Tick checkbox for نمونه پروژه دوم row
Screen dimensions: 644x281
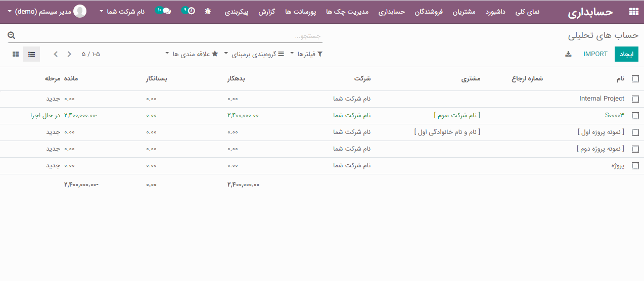(x=635, y=149)
